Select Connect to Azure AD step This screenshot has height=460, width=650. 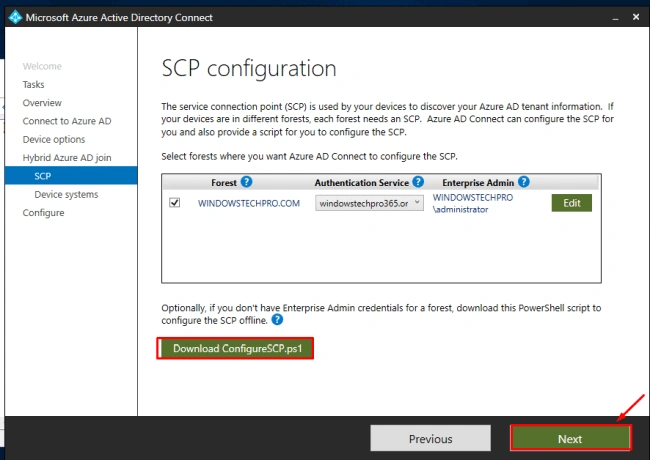click(67, 121)
